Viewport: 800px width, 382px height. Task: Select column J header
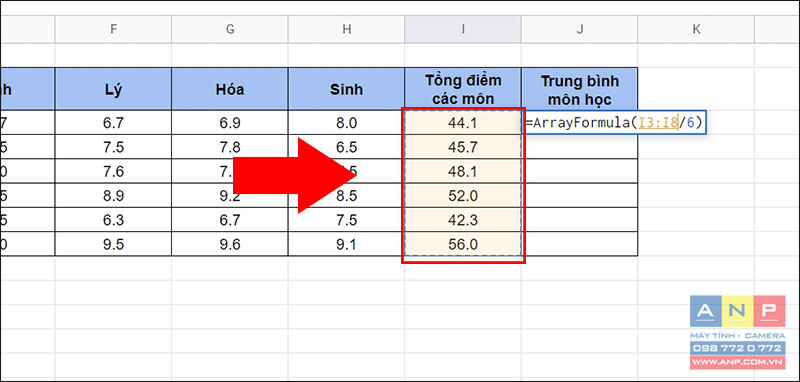coord(580,29)
